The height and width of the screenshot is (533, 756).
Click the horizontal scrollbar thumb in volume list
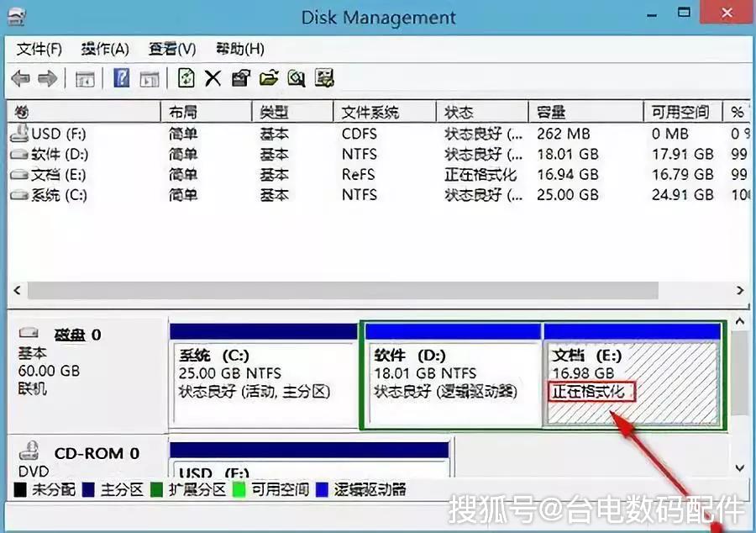click(343, 290)
